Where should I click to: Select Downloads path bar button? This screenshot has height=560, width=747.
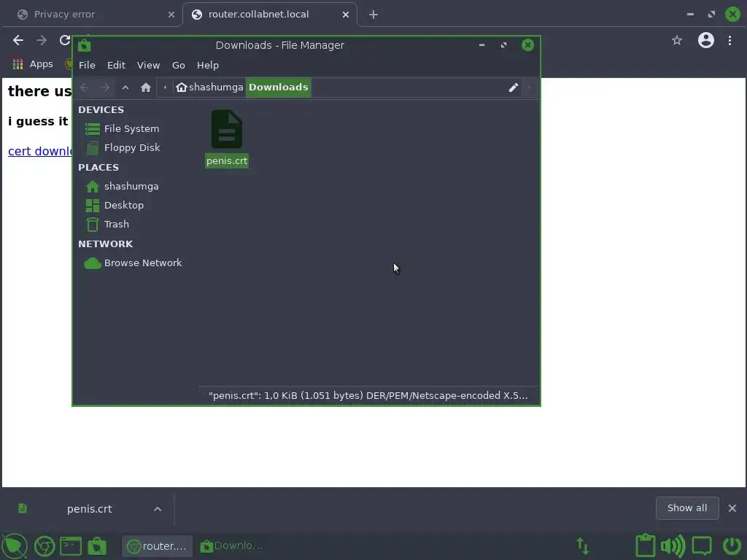(x=278, y=87)
